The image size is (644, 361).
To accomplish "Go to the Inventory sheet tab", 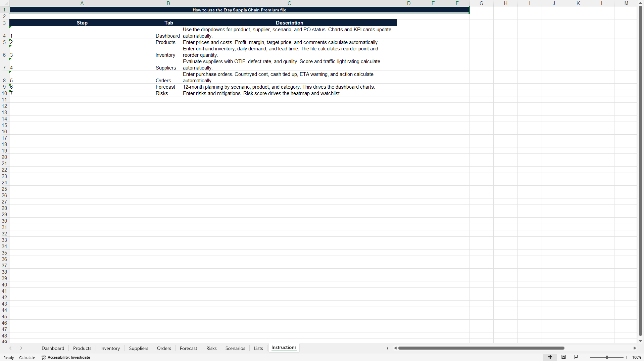I will [x=110, y=348].
